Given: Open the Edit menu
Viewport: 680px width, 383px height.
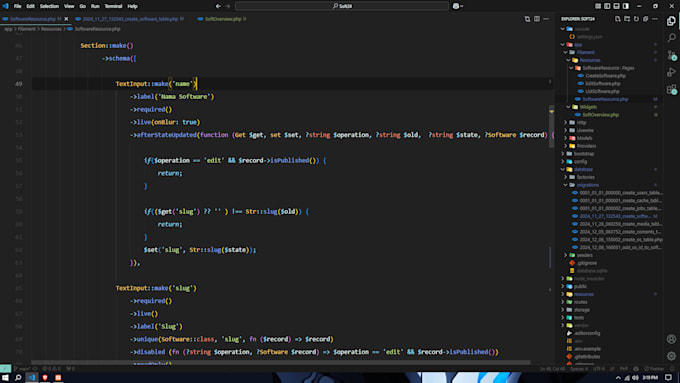Looking at the screenshot, I should (x=30, y=6).
